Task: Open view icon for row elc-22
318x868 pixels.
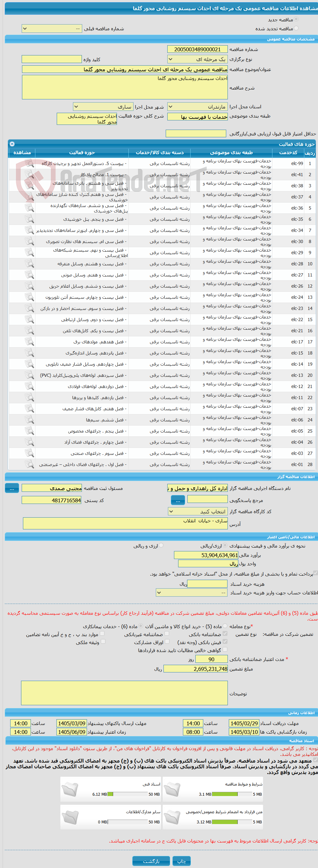Action: (x=30, y=319)
